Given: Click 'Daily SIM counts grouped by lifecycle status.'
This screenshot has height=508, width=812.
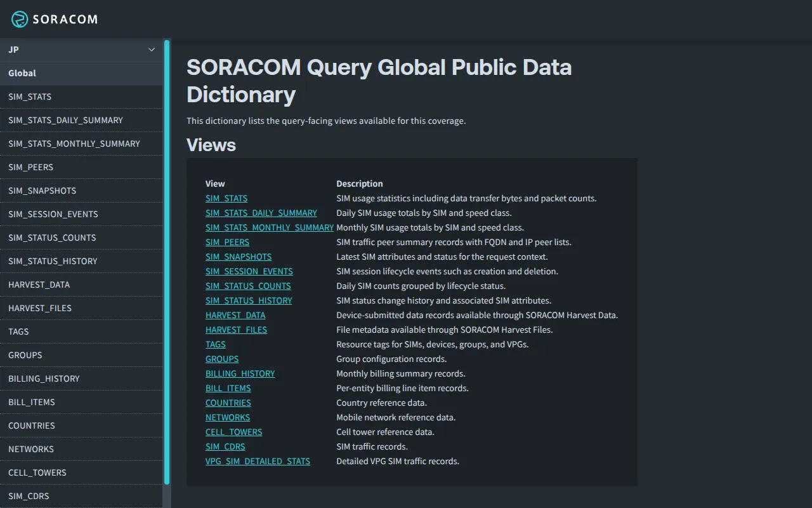Looking at the screenshot, I should [x=421, y=286].
